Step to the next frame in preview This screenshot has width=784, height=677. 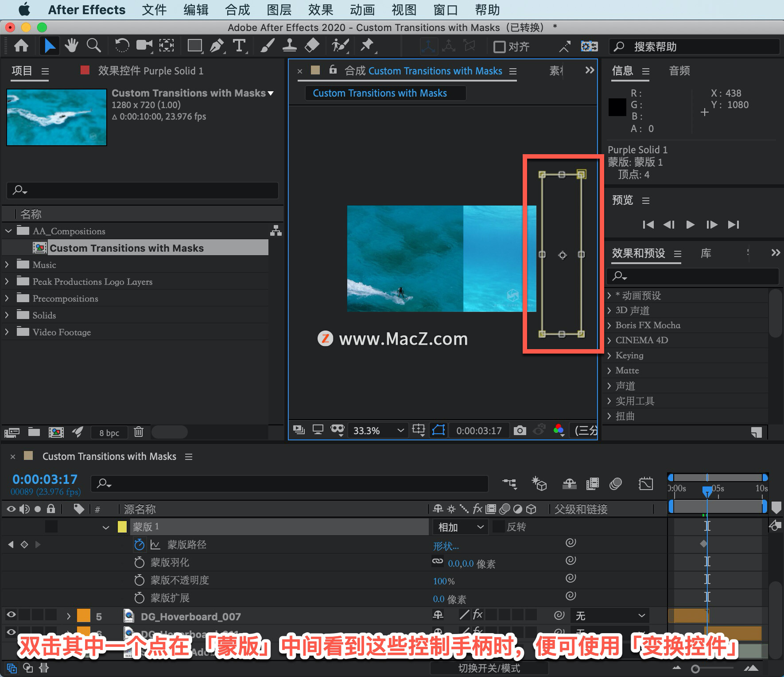pos(712,225)
